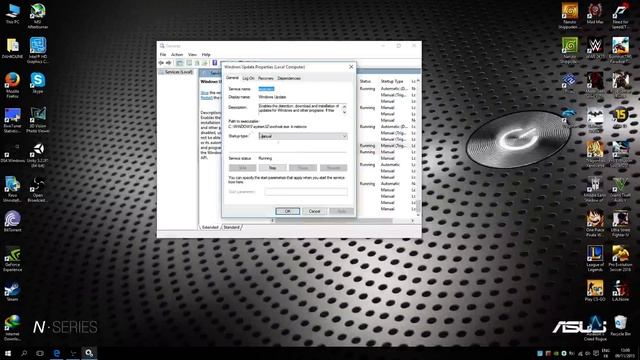Open the Windows Start menu
The width and height of the screenshot is (640, 360).
(x=8, y=353)
